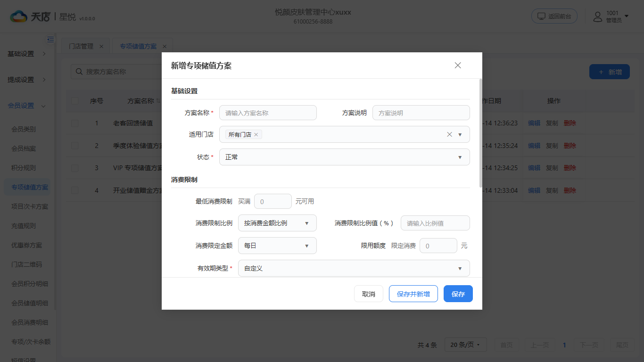Image resolution: width=644 pixels, height=362 pixels.
Task: Open 会员档案 in the sidebar
Action: 24,148
